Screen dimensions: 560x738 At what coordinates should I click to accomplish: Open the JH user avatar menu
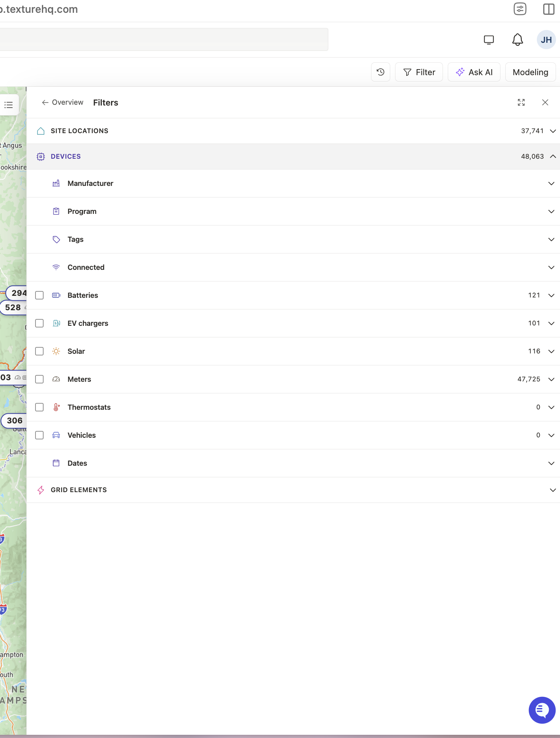[546, 40]
